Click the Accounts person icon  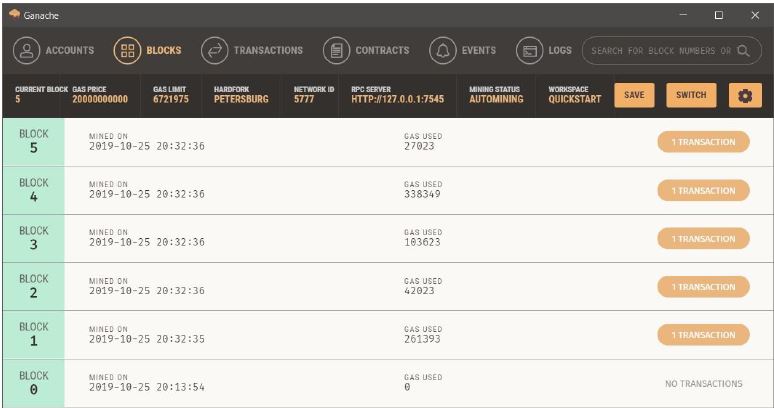click(26, 51)
